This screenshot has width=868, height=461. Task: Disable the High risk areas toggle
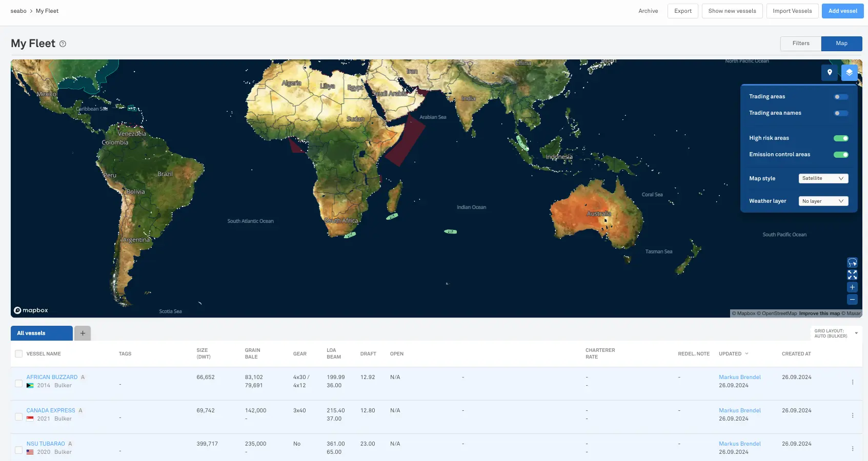pyautogui.click(x=840, y=138)
